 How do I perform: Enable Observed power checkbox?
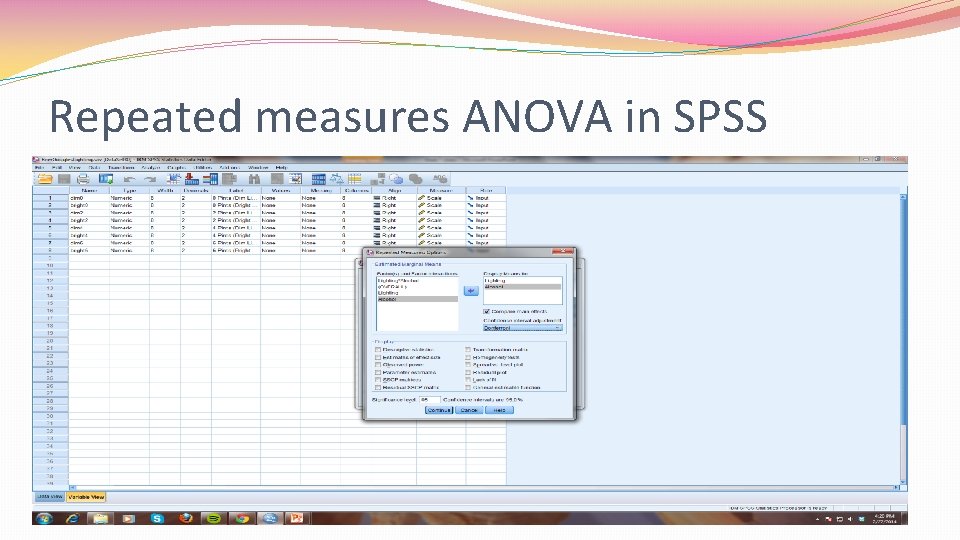pos(378,365)
